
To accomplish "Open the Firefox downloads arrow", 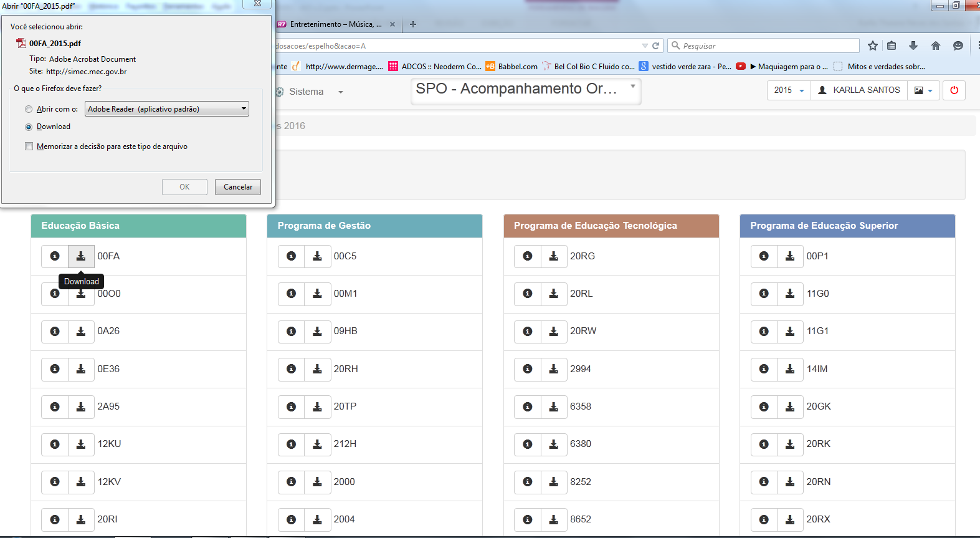I will click(913, 46).
